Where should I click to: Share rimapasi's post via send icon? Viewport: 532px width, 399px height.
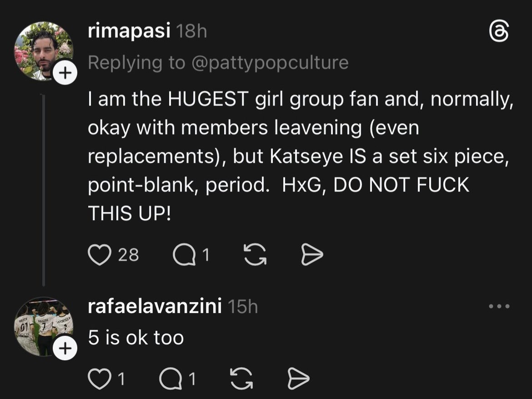coord(312,256)
